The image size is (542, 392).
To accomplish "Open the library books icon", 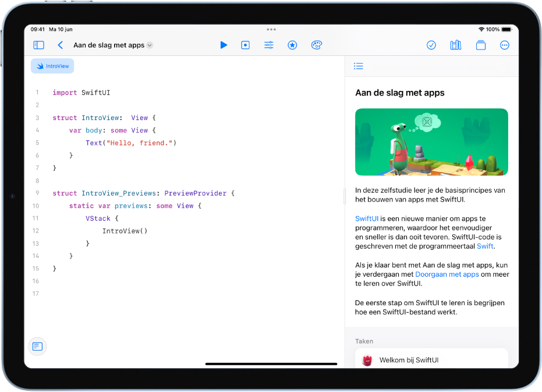I will coord(456,45).
